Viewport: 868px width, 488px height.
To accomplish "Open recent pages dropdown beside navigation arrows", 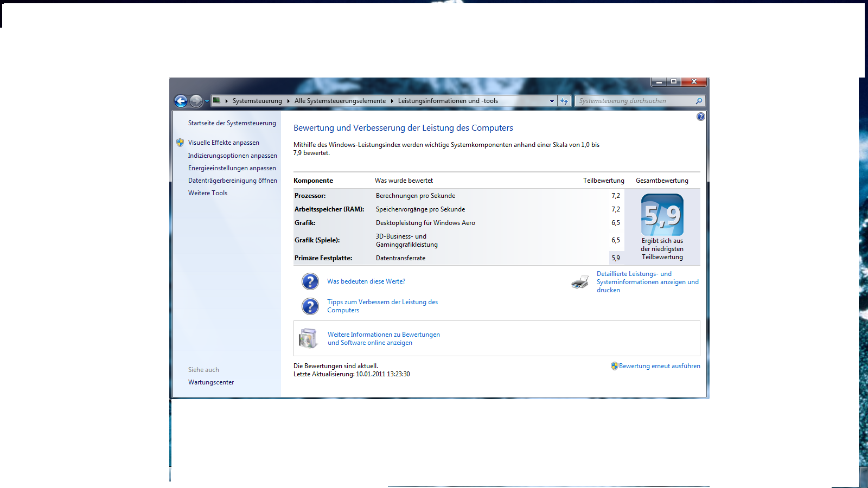I will (207, 101).
